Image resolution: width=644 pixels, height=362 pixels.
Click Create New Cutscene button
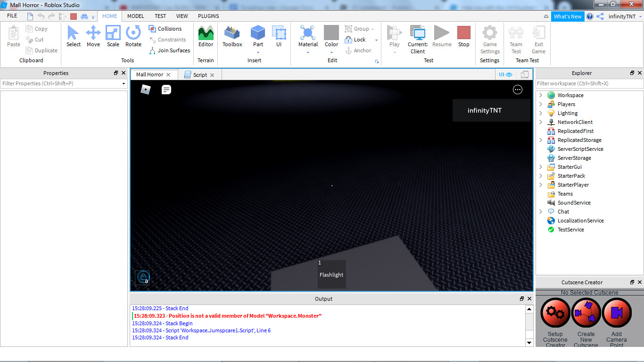[x=586, y=313]
